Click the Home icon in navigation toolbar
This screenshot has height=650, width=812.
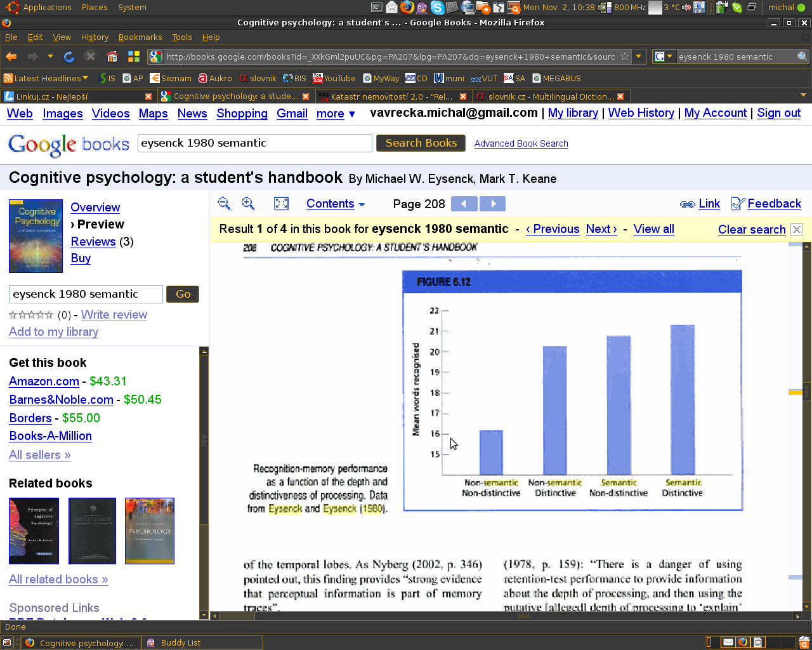[112, 56]
